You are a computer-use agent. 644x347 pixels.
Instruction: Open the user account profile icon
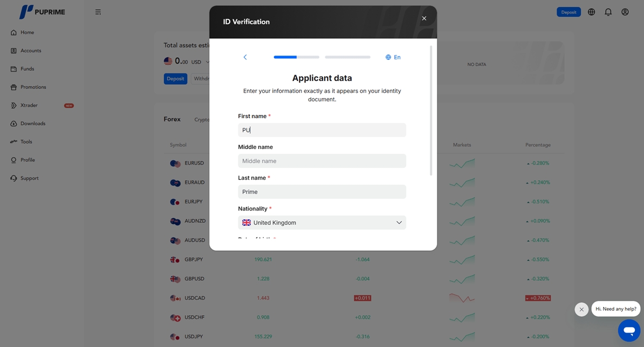point(625,12)
